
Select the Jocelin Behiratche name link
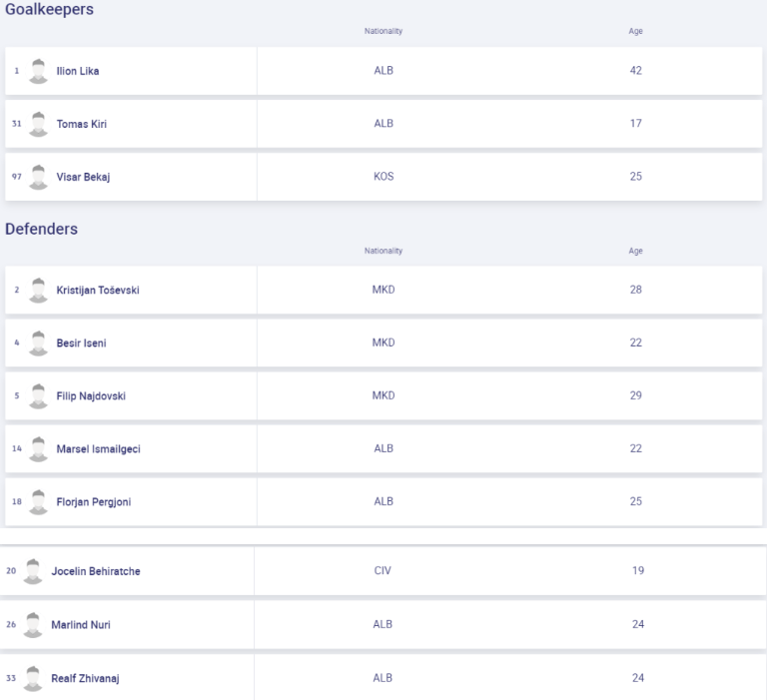click(96, 571)
